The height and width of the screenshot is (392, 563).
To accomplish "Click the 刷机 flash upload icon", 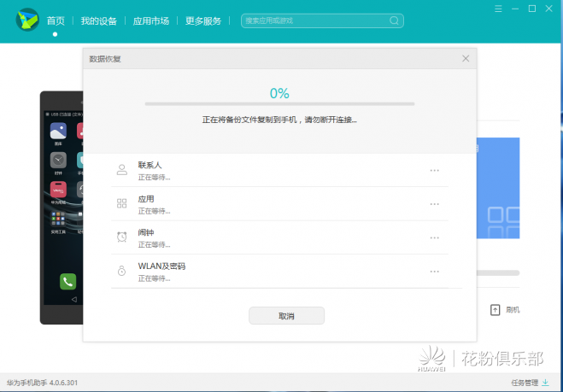I will point(495,310).
